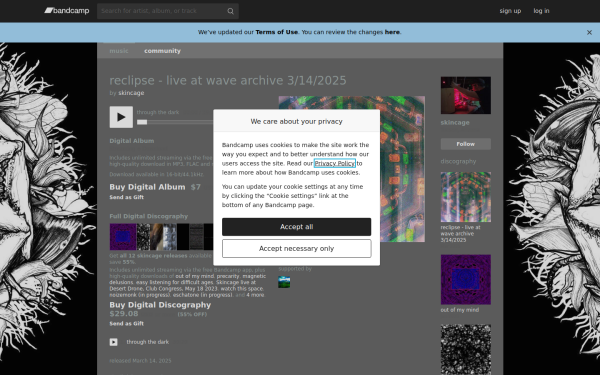
Task: Open the '4 more' releases link
Action: (x=255, y=295)
